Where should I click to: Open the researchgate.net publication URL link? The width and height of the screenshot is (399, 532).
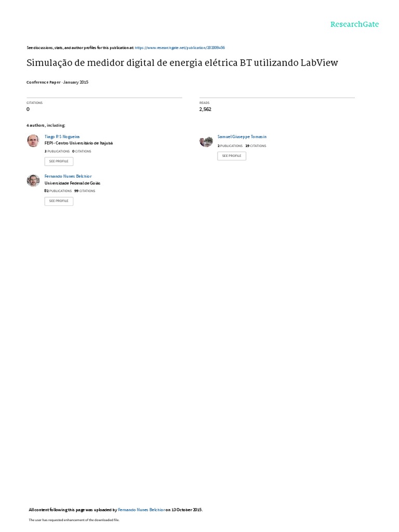tap(180, 48)
